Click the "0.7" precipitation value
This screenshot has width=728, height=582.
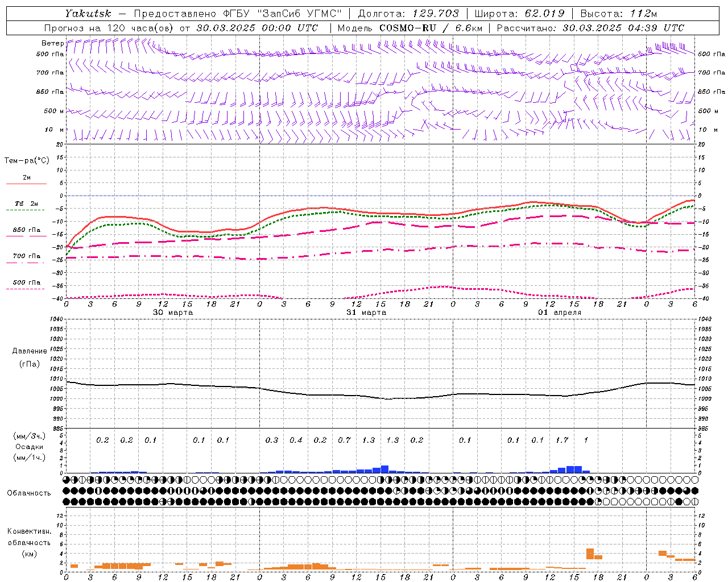(344, 440)
